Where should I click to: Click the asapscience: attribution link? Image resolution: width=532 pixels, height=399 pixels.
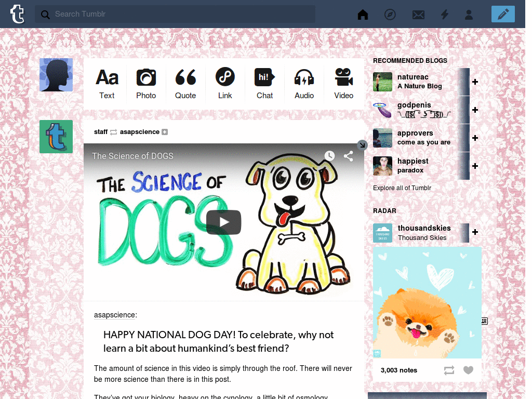[115, 315]
